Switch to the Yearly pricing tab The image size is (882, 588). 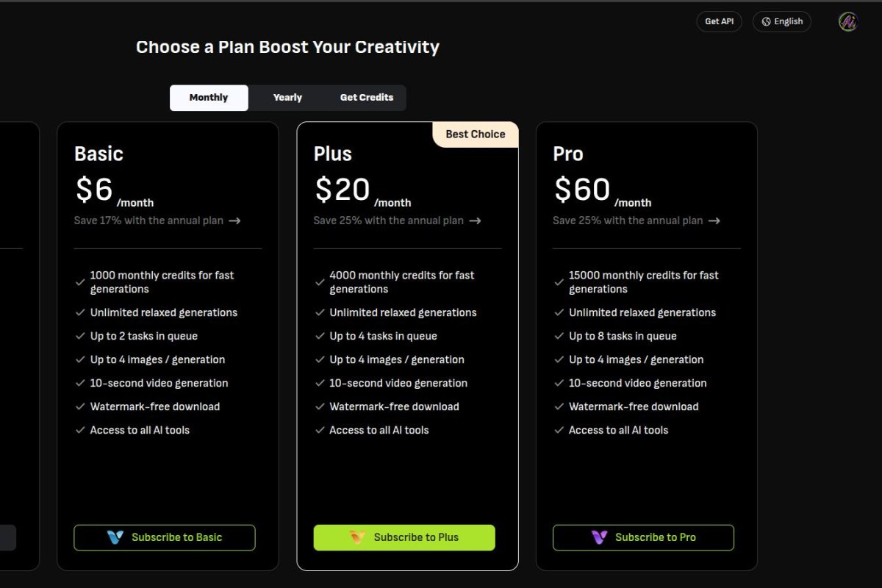(287, 97)
